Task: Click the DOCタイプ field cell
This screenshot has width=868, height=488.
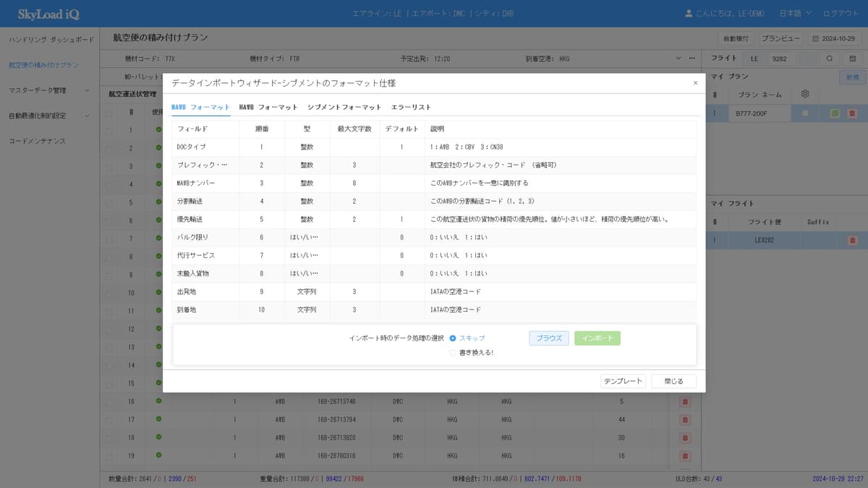Action: (x=205, y=147)
